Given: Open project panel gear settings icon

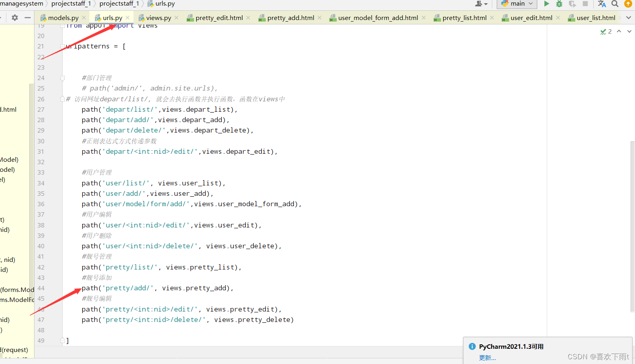Looking at the screenshot, I should click(x=15, y=18).
